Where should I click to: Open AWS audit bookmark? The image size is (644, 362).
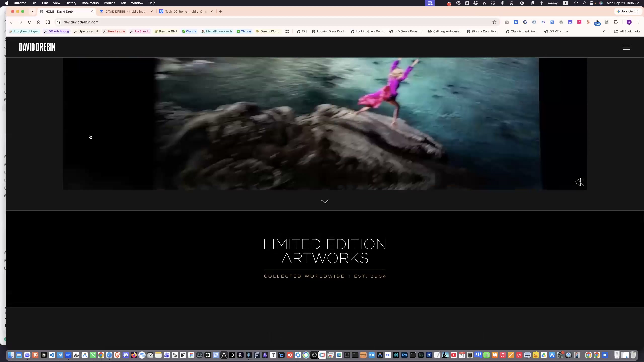pyautogui.click(x=140, y=31)
